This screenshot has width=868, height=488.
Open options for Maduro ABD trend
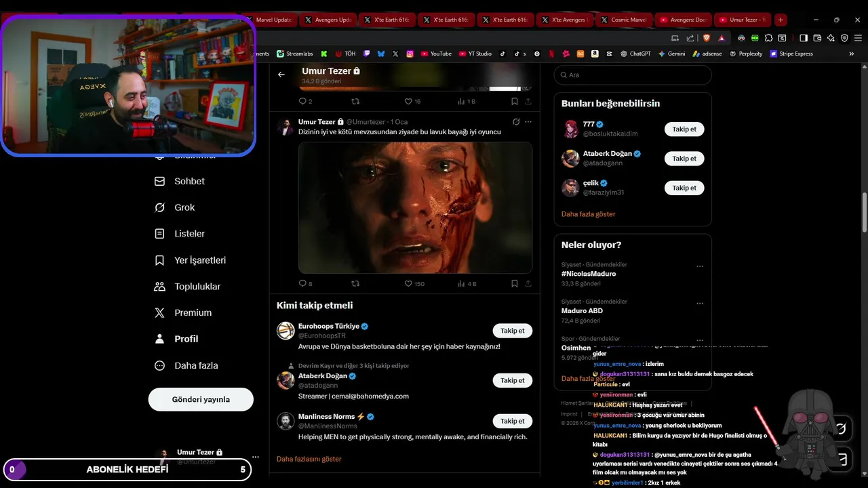tap(700, 304)
